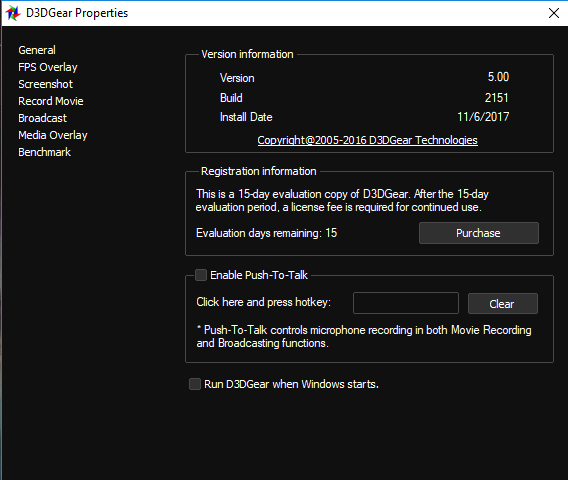The width and height of the screenshot is (568, 480).
Task: Open the Screenshot settings page
Action: click(x=46, y=84)
